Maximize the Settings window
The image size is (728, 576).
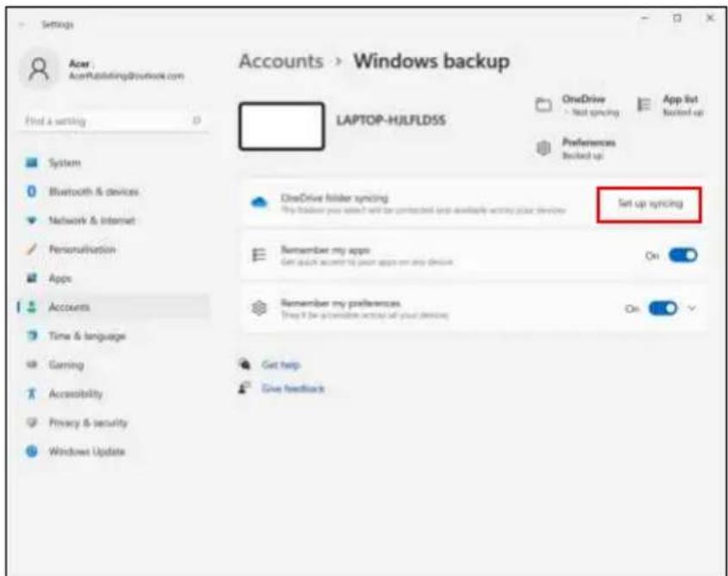(677, 18)
